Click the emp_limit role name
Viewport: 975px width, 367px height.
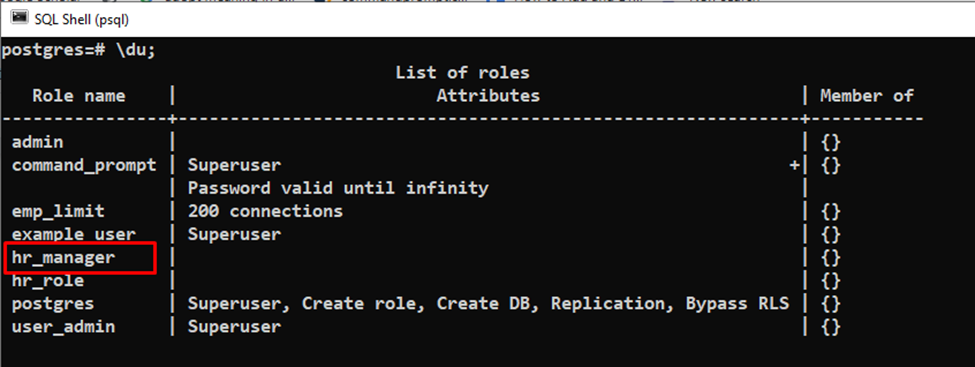[58, 211]
